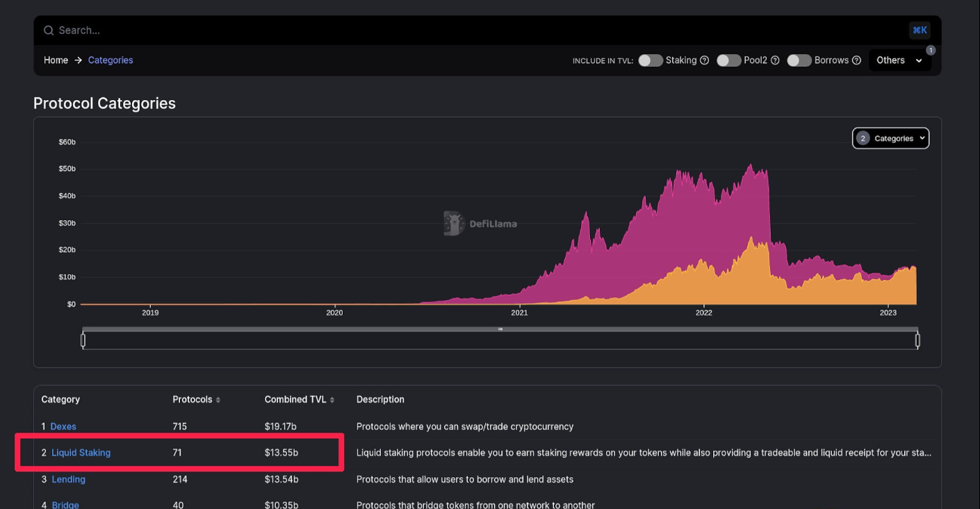
Task: Go to Home in the breadcrumb
Action: pyautogui.click(x=56, y=60)
